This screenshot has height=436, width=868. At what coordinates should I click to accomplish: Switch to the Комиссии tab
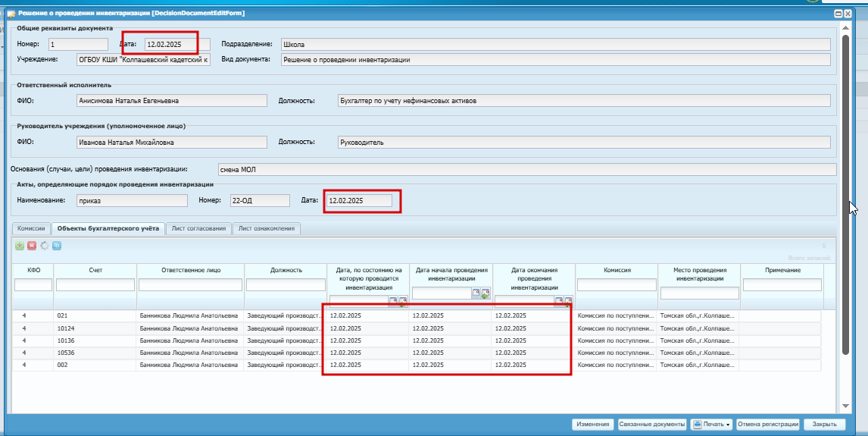[31, 228]
